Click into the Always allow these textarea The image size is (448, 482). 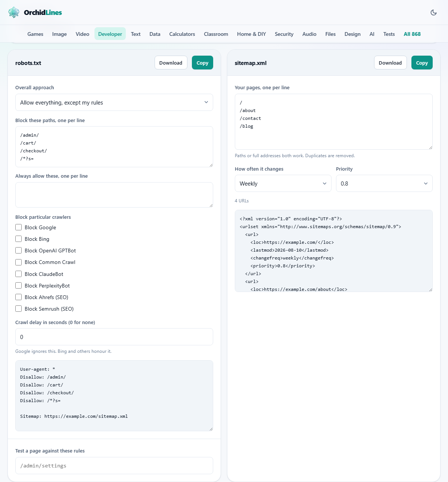pyautogui.click(x=114, y=195)
